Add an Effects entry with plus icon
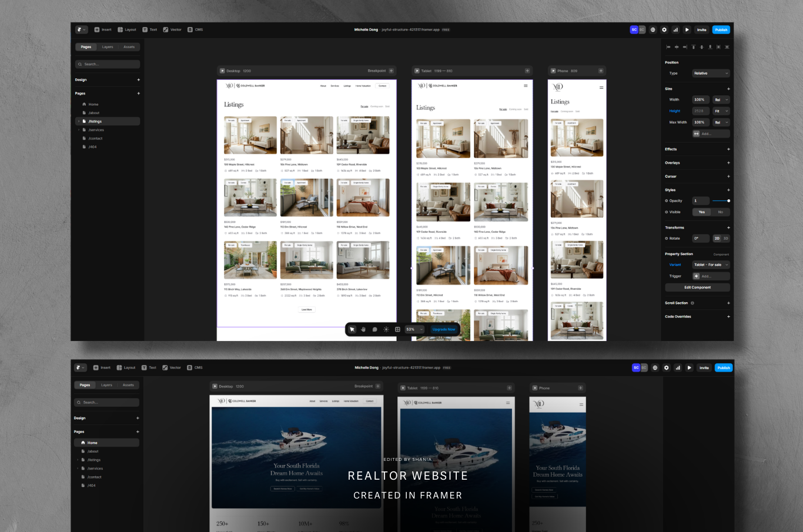 (729, 149)
